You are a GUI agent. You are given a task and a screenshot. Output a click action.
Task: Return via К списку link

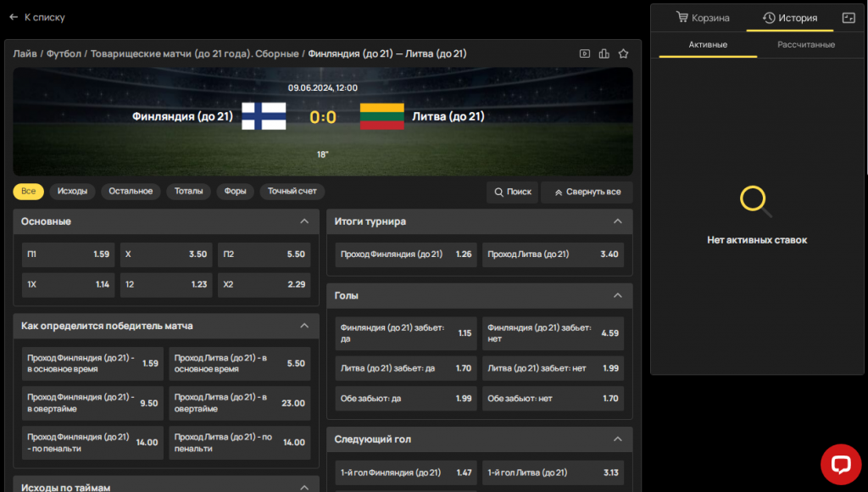pos(45,17)
